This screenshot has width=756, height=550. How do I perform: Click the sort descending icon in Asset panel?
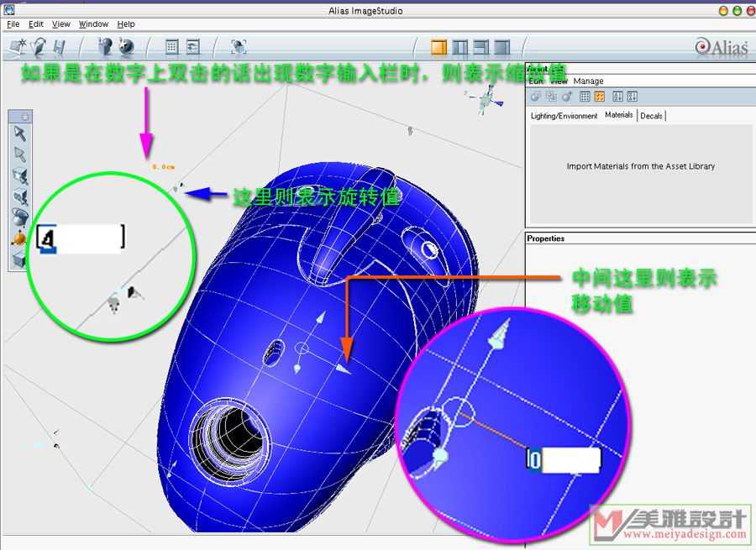point(632,97)
